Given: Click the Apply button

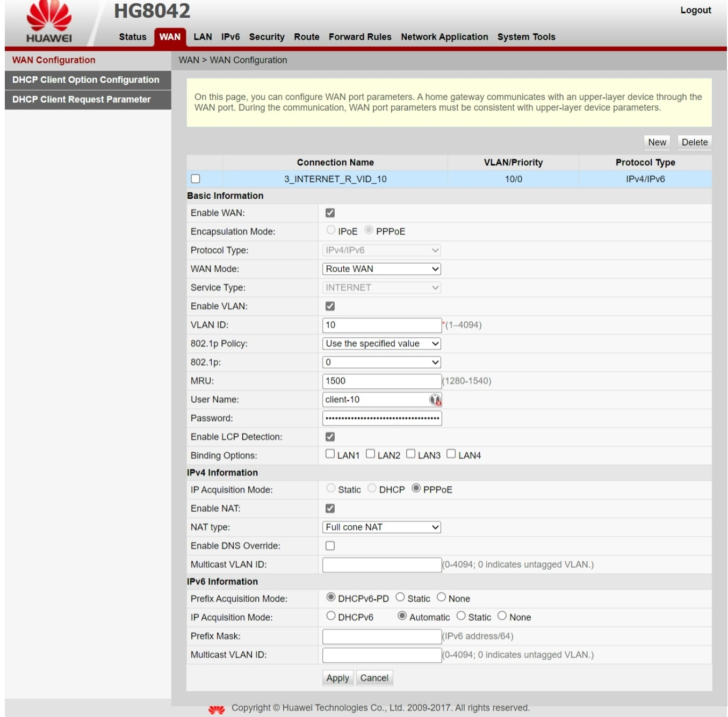Looking at the screenshot, I should click(337, 678).
